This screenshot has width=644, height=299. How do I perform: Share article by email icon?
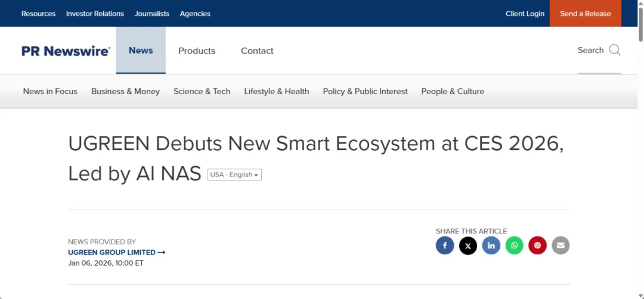(x=561, y=245)
